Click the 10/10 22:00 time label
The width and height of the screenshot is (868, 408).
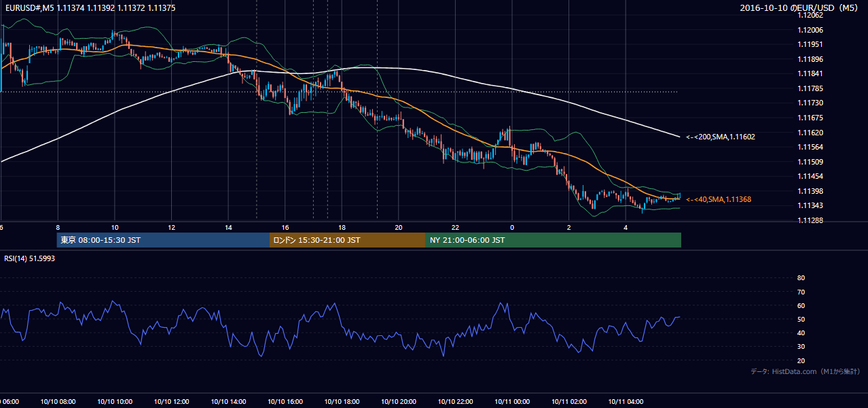[455, 402]
